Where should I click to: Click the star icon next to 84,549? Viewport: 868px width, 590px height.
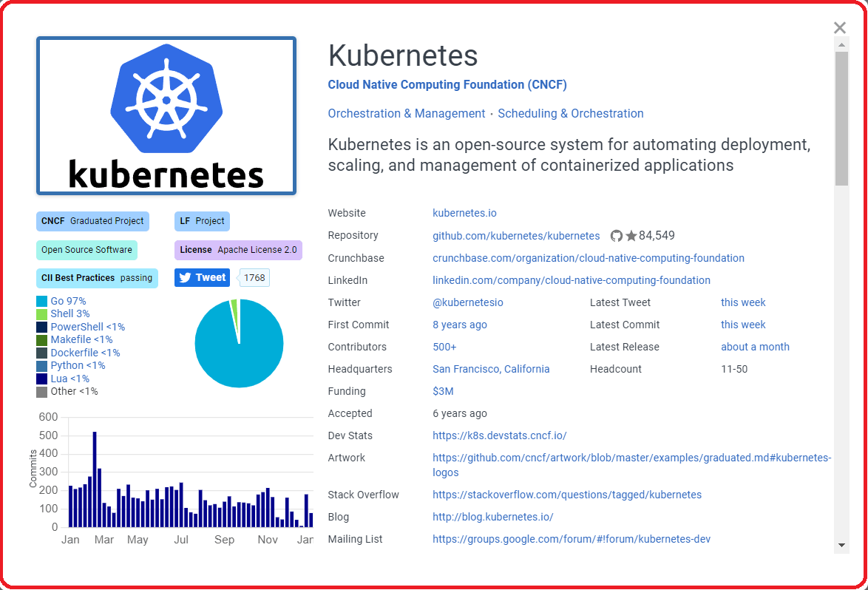point(631,236)
